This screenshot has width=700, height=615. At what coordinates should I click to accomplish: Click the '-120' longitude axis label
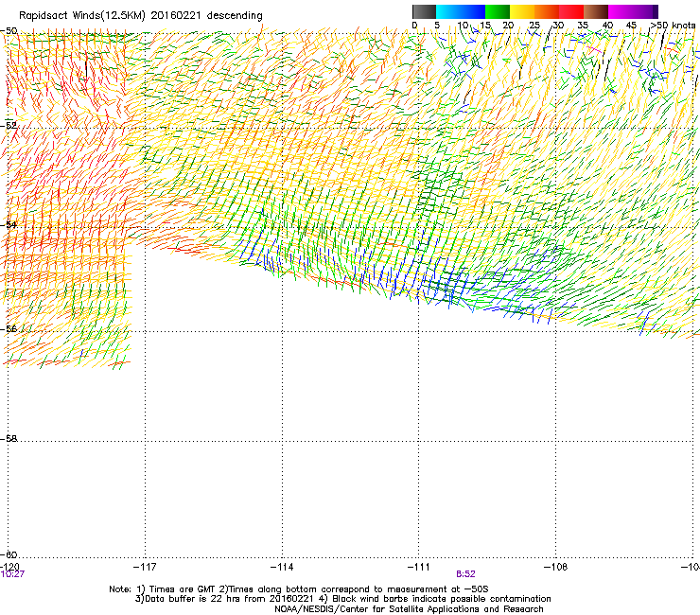[x=9, y=567]
